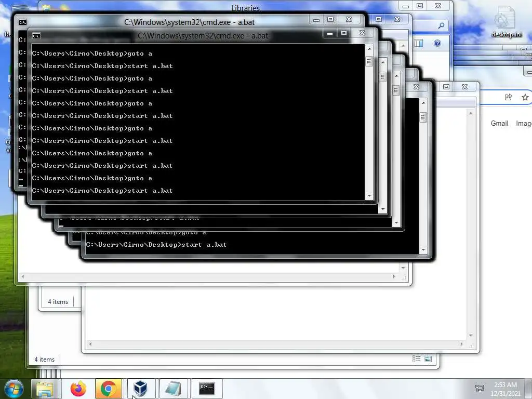This screenshot has width=532, height=399.
Task: Open VirtualBox from the taskbar
Action: (x=140, y=389)
